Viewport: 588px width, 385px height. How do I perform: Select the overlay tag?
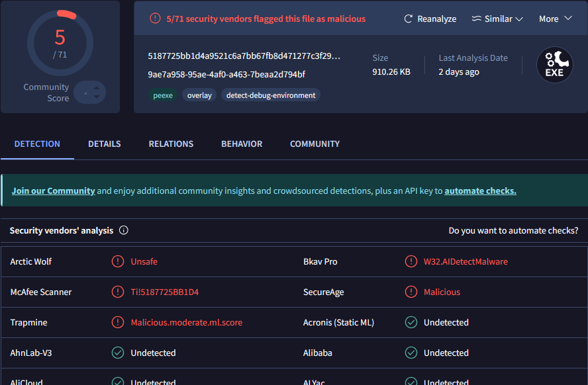(x=199, y=95)
